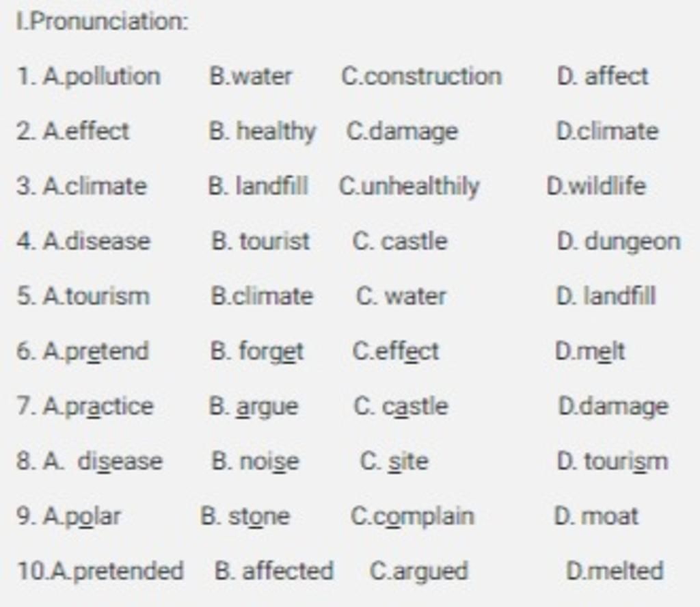The width and height of the screenshot is (700, 607).
Task: Pick 'A.tourism' in question 5
Action: [x=96, y=297]
